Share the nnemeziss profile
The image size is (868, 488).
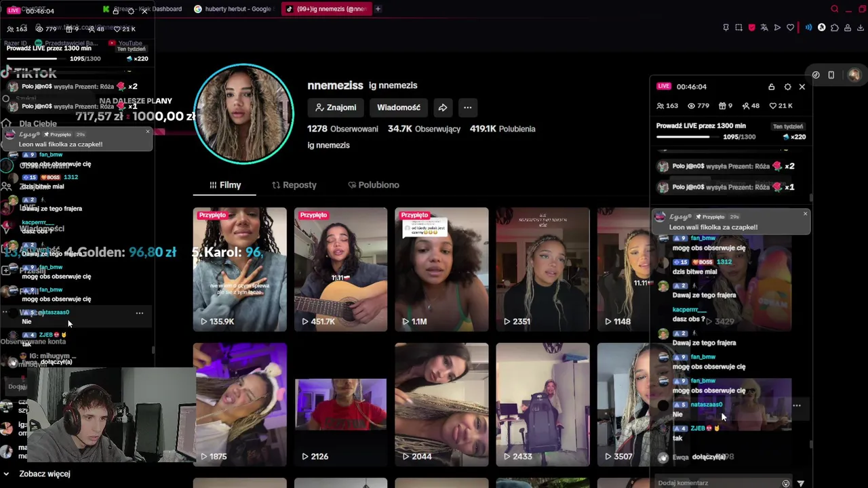443,107
